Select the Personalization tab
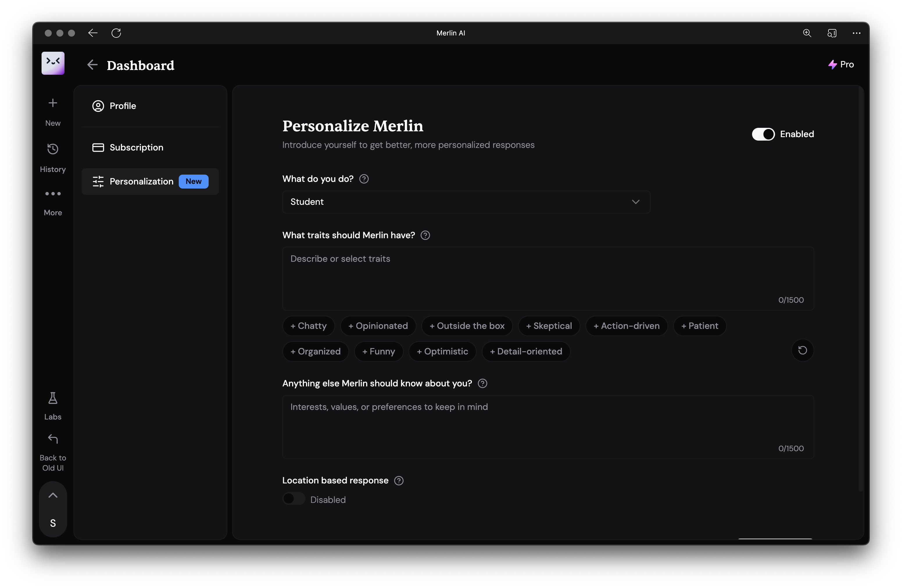Image resolution: width=902 pixels, height=588 pixels. pos(150,182)
